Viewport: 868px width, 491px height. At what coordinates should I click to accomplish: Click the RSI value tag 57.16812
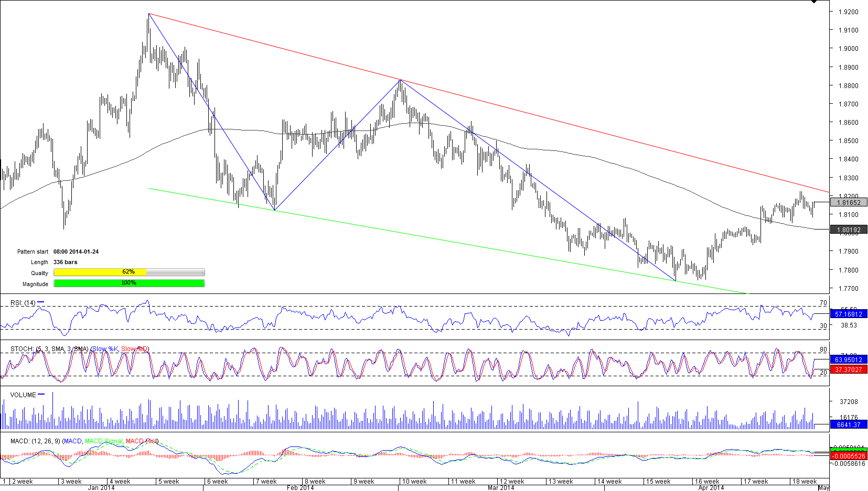[x=848, y=314]
